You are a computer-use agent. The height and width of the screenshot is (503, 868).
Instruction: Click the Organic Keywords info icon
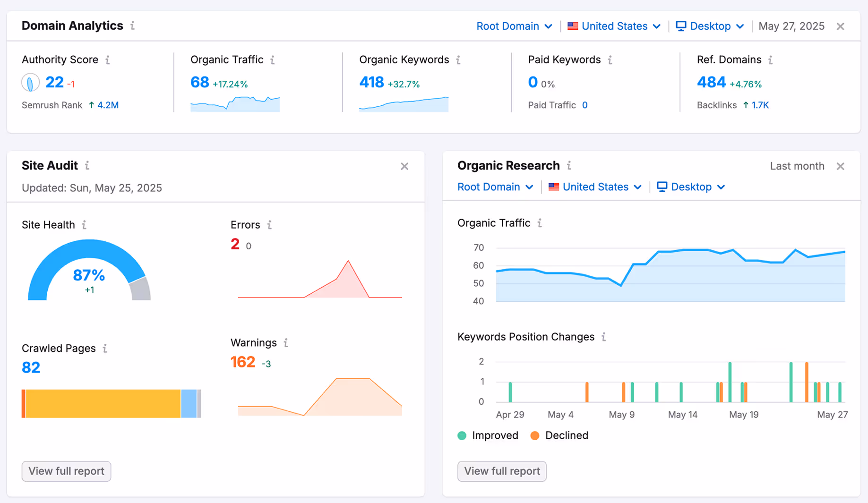(458, 60)
